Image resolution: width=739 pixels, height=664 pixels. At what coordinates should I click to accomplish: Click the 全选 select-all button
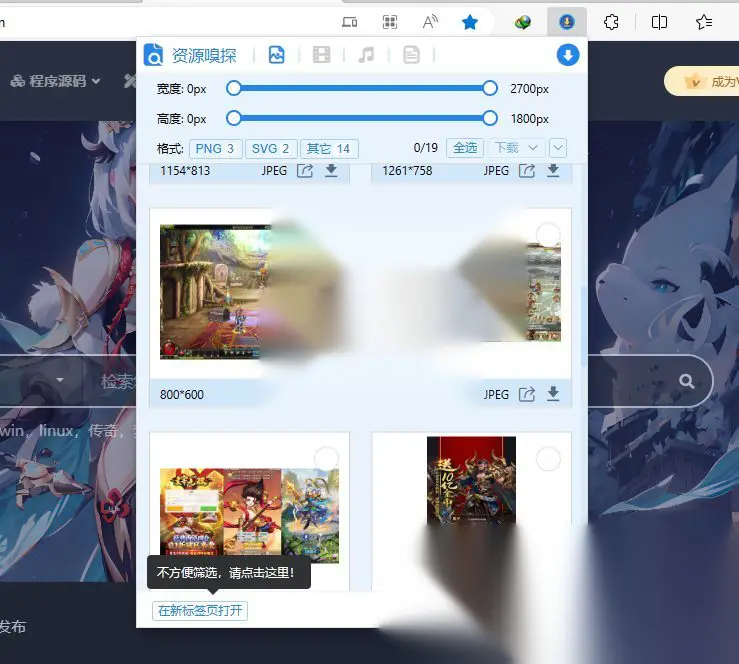[x=465, y=148]
